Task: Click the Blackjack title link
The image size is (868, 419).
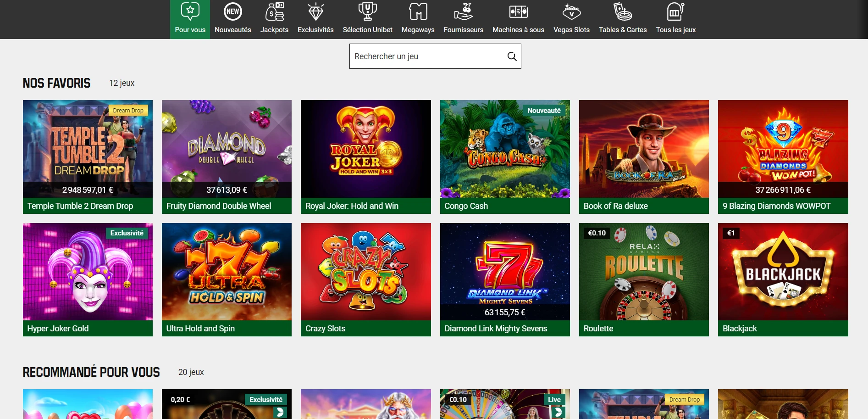Action: [740, 329]
